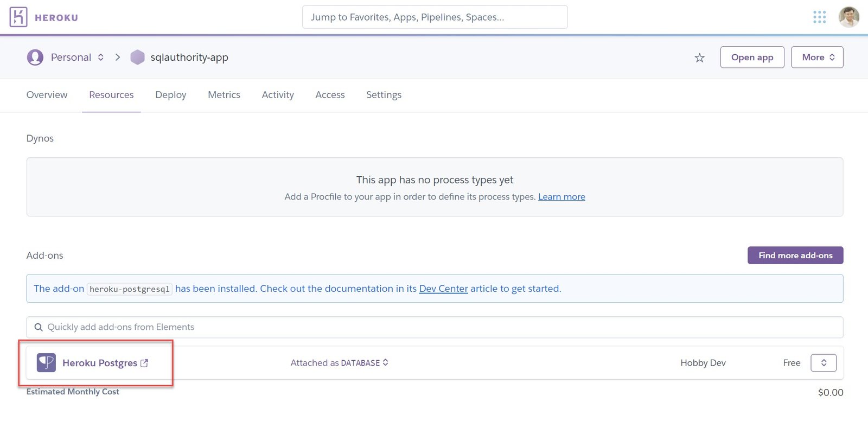The height and width of the screenshot is (428, 868).
Task: Click the heroku-postgresql code label
Action: click(130, 289)
